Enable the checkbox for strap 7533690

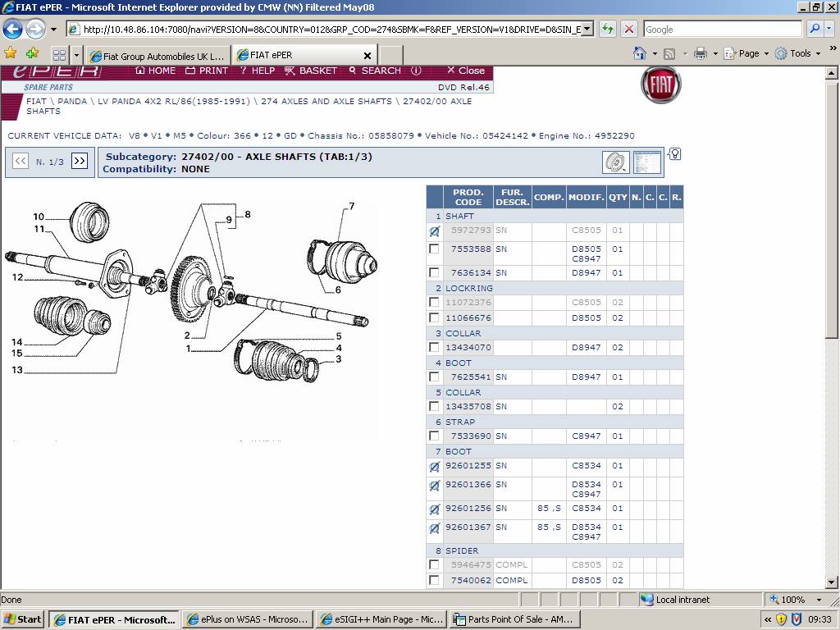[434, 436]
